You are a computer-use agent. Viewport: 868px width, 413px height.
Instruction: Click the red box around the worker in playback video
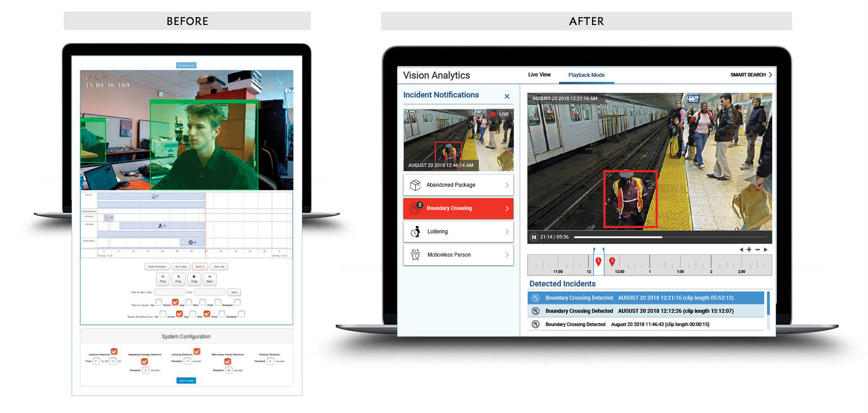click(630, 199)
